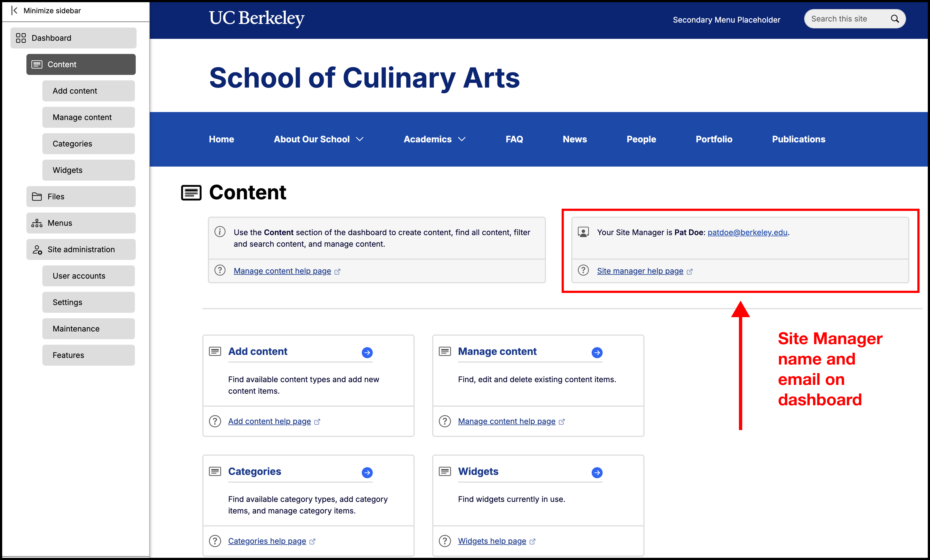The width and height of the screenshot is (930, 560).
Task: Click question mark icon beside Add content help page
Action: coord(215,421)
